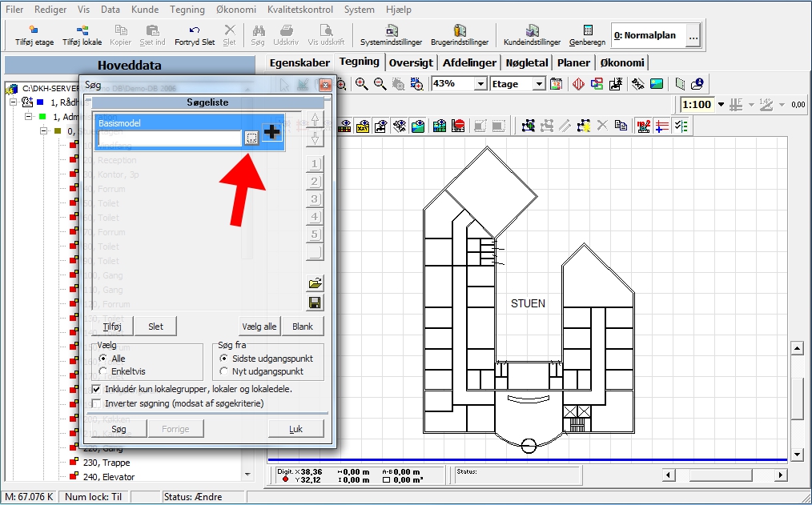The image size is (812, 505).
Task: Click preset button 3 in Søg dialog
Action: point(315,199)
